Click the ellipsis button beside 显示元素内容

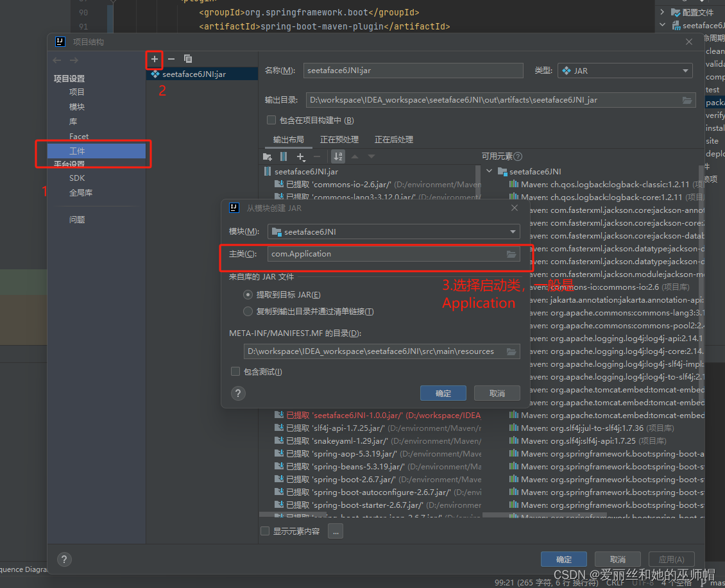click(x=336, y=532)
